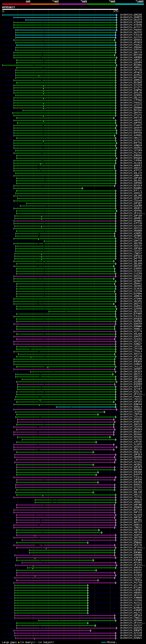Screen dimensions: 146x644
Task: Select hit label UniRef100_A7PTV0
Action: coord(131,50)
